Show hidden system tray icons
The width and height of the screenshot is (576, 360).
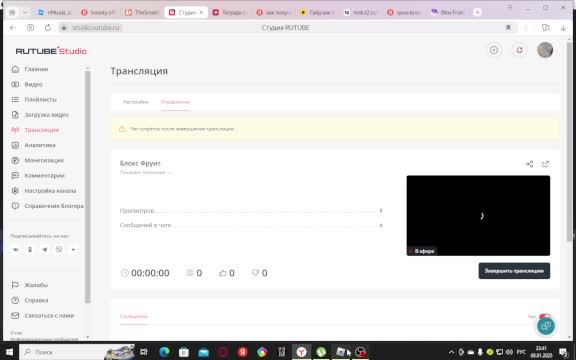pos(451,352)
